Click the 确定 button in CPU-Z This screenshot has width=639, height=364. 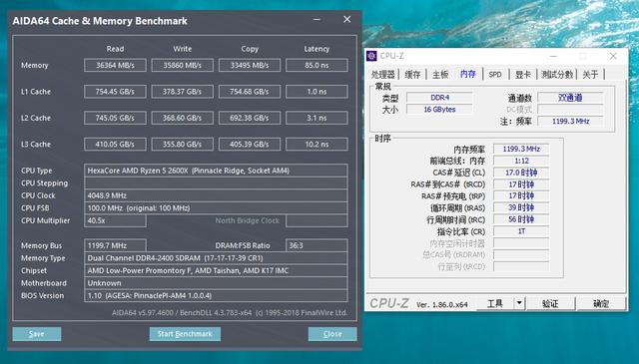601,303
